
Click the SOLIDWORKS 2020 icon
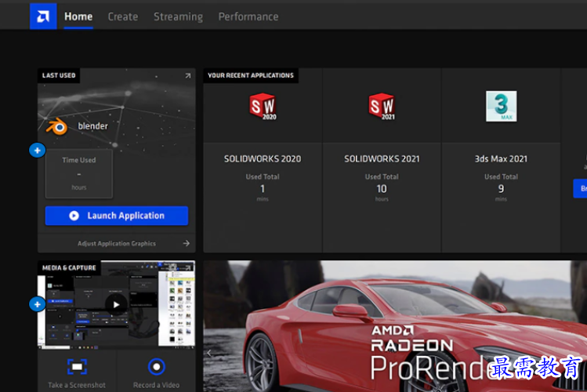pyautogui.click(x=263, y=107)
